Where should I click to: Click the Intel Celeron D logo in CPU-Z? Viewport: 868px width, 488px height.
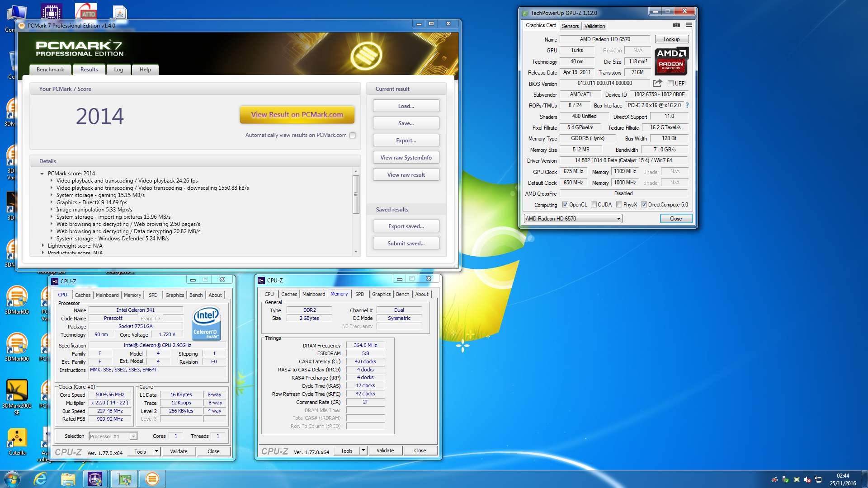[x=207, y=323]
